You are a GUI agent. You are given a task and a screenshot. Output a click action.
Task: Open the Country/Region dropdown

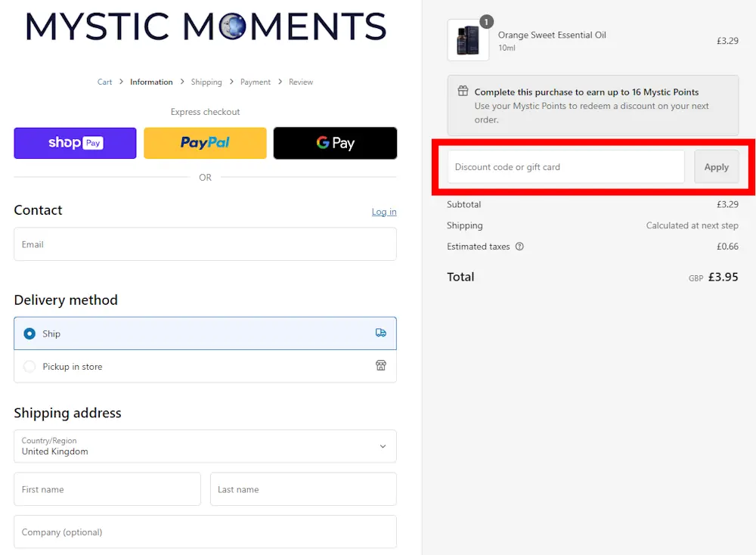(x=206, y=446)
